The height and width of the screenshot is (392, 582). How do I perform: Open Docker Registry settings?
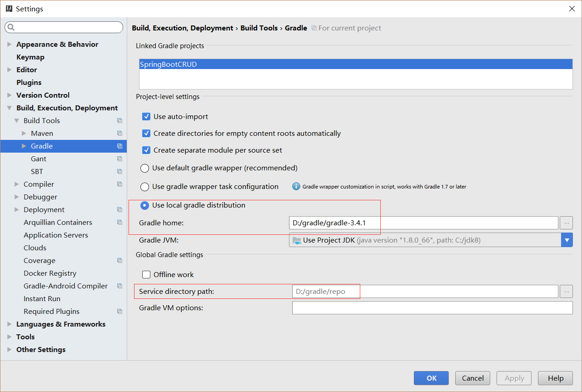click(50, 273)
